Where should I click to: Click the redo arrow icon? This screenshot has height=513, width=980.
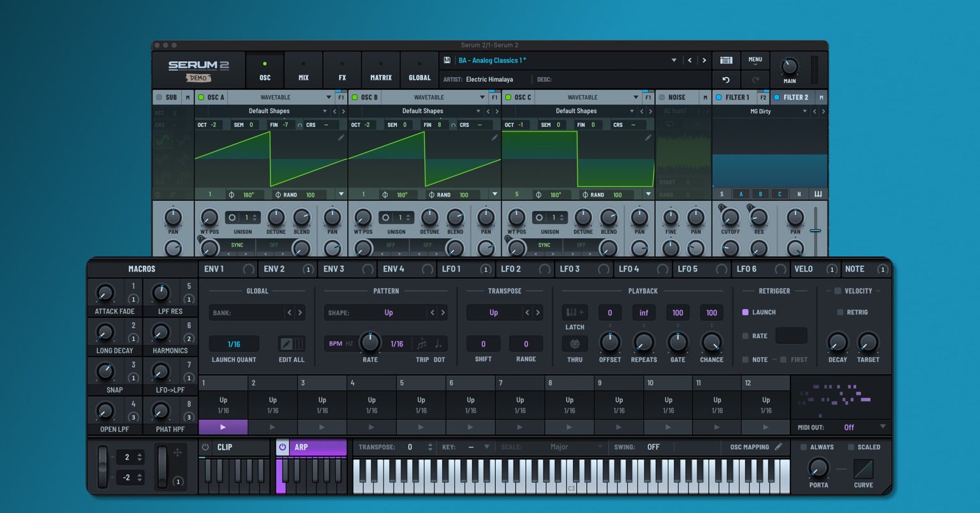[x=756, y=80]
